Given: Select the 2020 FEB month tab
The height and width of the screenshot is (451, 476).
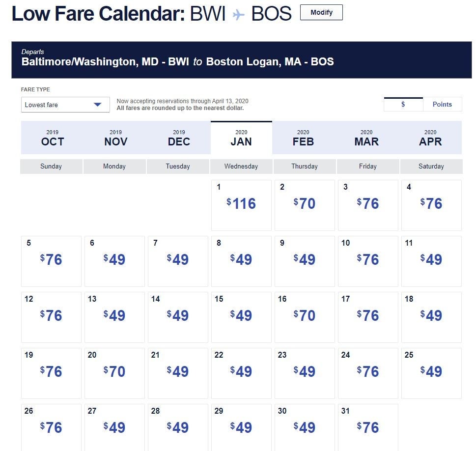Looking at the screenshot, I should 303,138.
